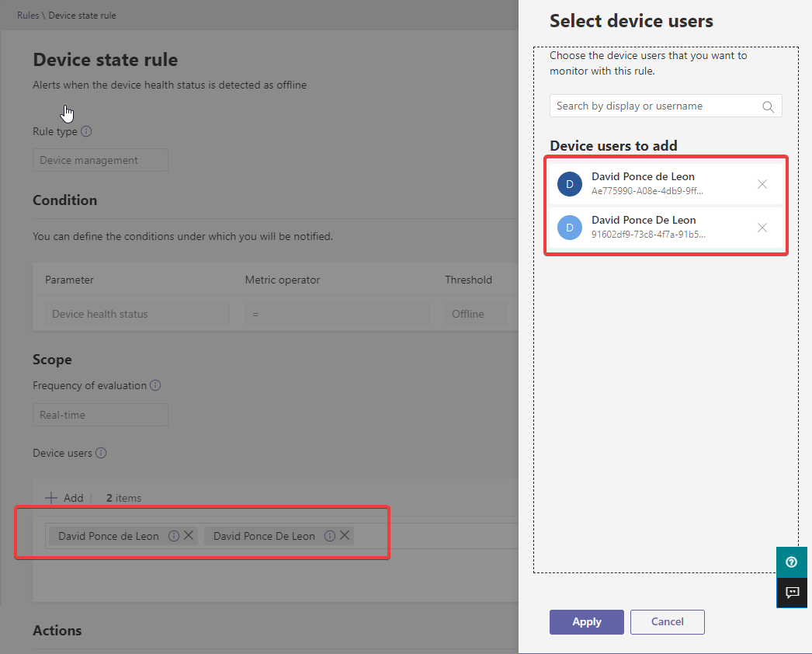This screenshot has width=812, height=654.
Task: Click the search magnifier icon in the panel
Action: tap(769, 107)
